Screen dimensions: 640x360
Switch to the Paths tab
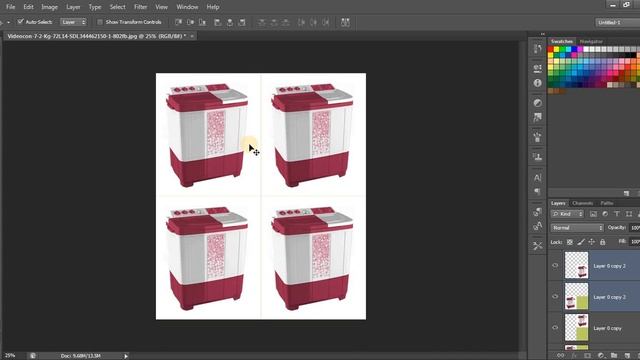pos(607,203)
